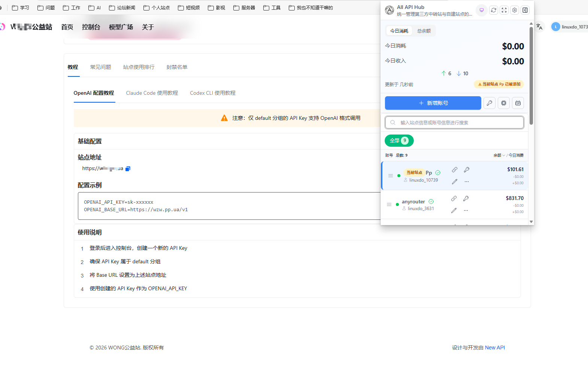Open All API Hub settings gear
588x373 pixels.
[515, 10]
